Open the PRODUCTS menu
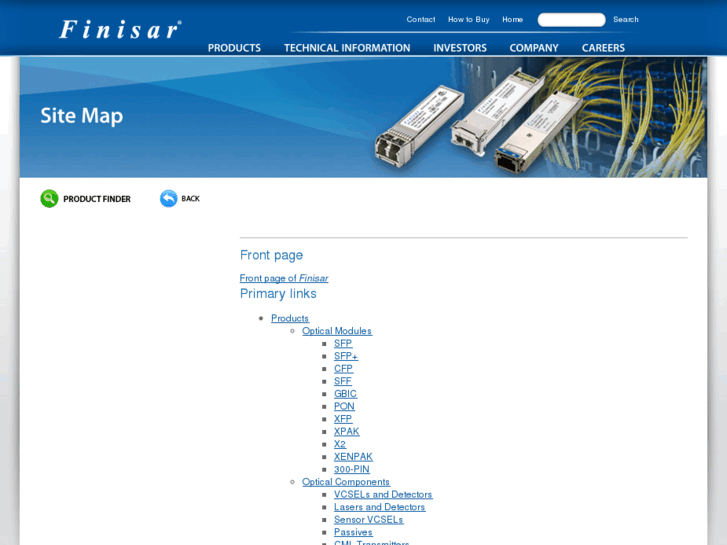Image resolution: width=727 pixels, height=545 pixels. (x=234, y=48)
